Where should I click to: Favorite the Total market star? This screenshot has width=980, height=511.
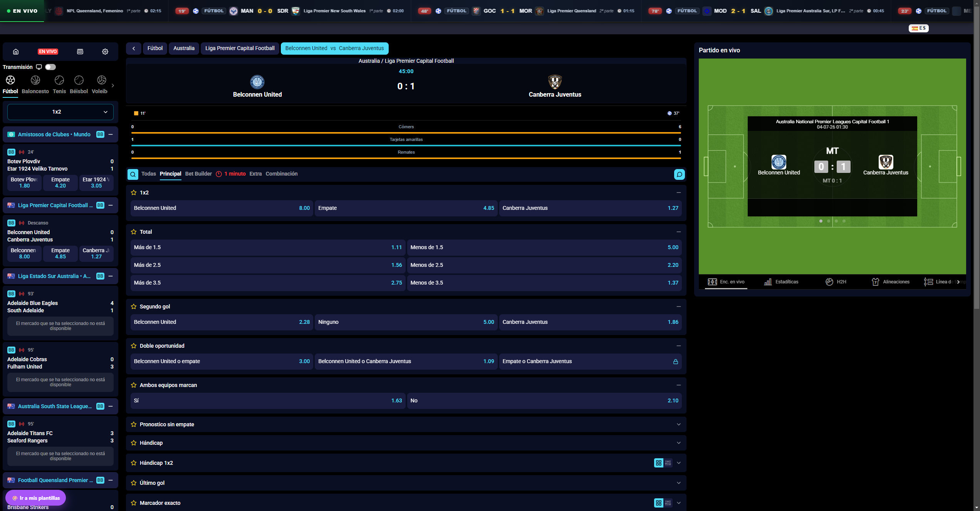point(134,232)
